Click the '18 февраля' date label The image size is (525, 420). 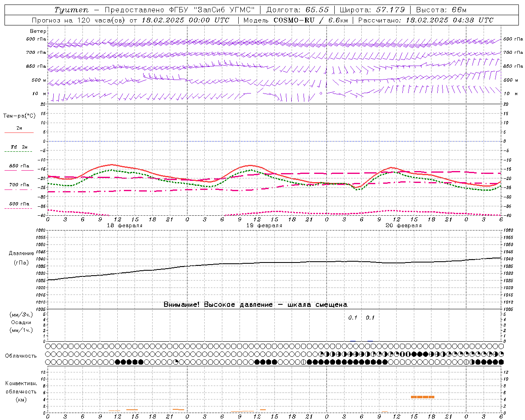125,226
